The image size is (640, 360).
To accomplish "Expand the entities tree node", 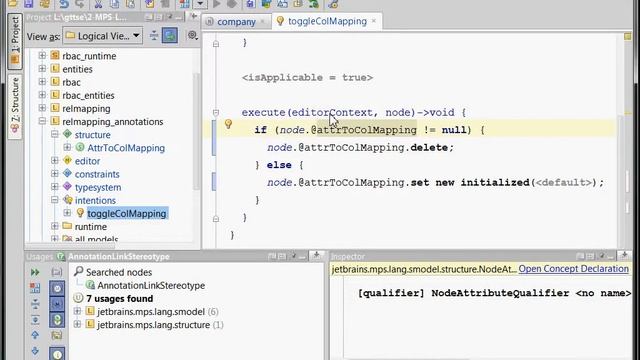I will tap(42, 69).
